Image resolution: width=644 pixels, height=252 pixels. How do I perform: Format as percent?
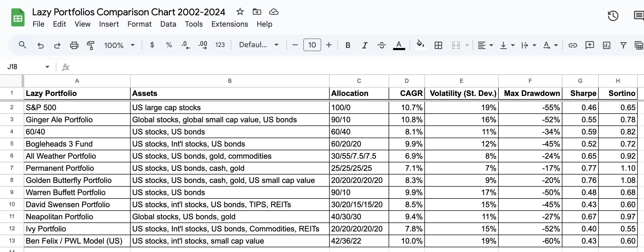[x=169, y=45]
